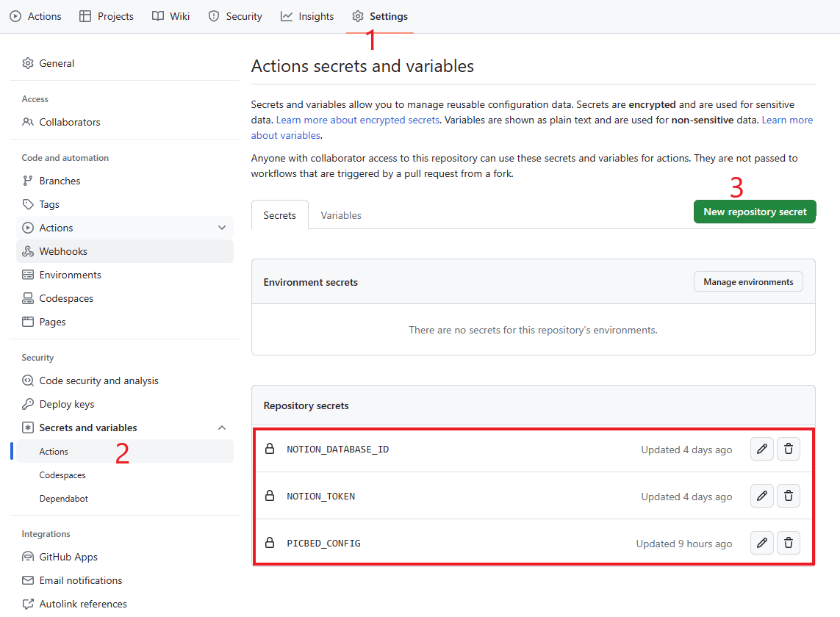This screenshot has width=840, height=617.
Task: Click the Settings gear icon in top nav
Action: (358, 16)
